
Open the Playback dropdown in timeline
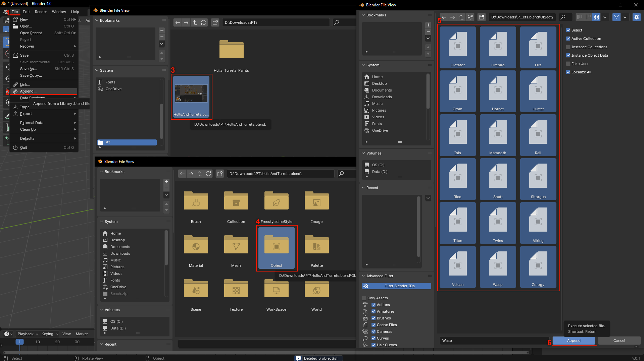click(28, 334)
